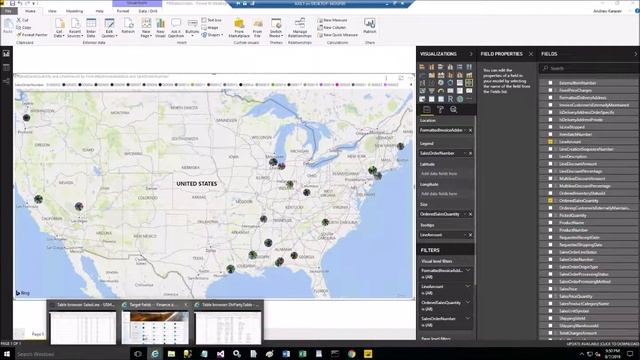Click the Enter Data icon
Image resolution: width=640 pixels, height=360 pixels.
pyautogui.click(x=91, y=28)
